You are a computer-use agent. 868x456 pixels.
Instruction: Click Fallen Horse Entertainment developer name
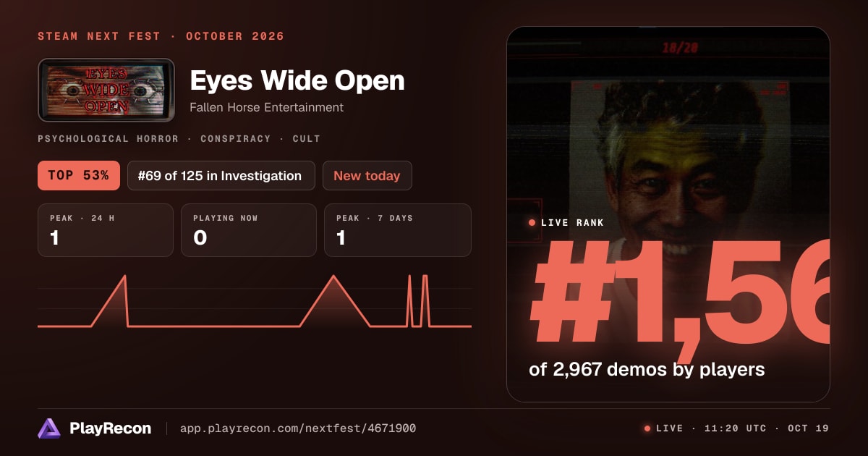tap(266, 107)
